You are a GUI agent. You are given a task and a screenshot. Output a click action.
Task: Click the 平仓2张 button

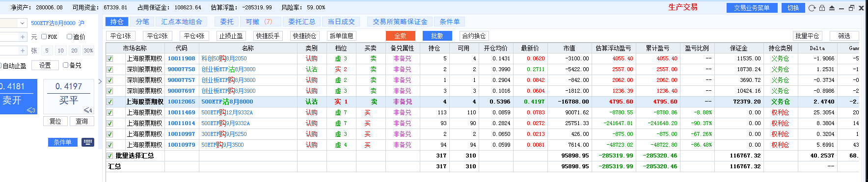[x=158, y=36]
